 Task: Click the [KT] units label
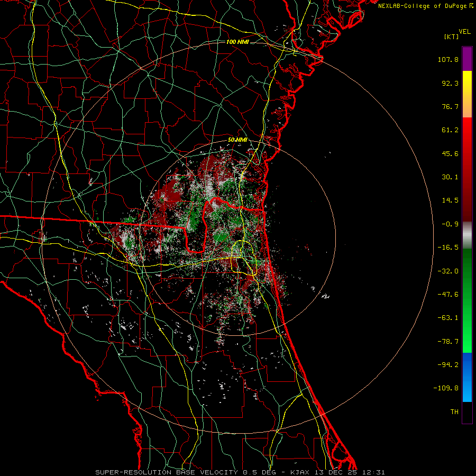pos(452,36)
